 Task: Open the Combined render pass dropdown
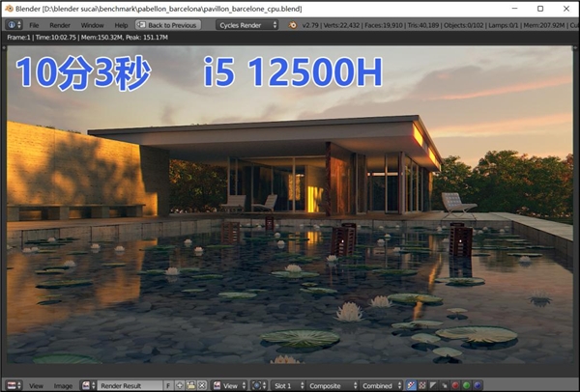coord(381,385)
